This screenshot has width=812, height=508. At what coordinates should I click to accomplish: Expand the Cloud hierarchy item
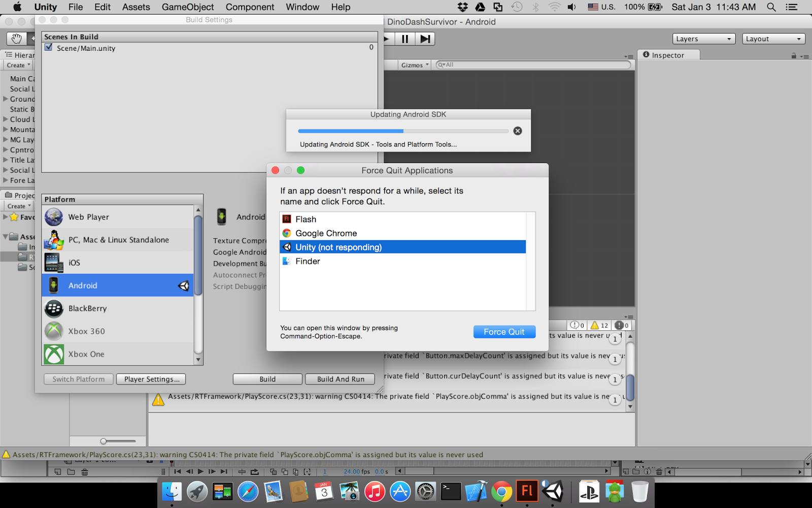[x=6, y=119]
